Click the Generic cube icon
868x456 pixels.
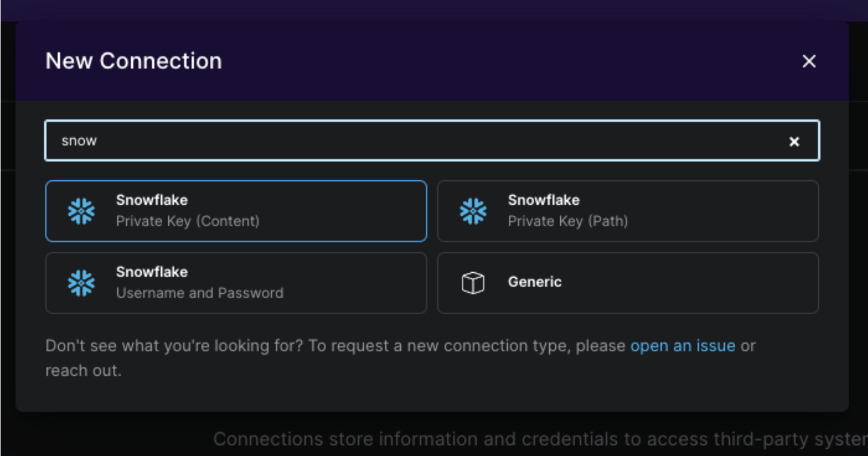(x=473, y=283)
